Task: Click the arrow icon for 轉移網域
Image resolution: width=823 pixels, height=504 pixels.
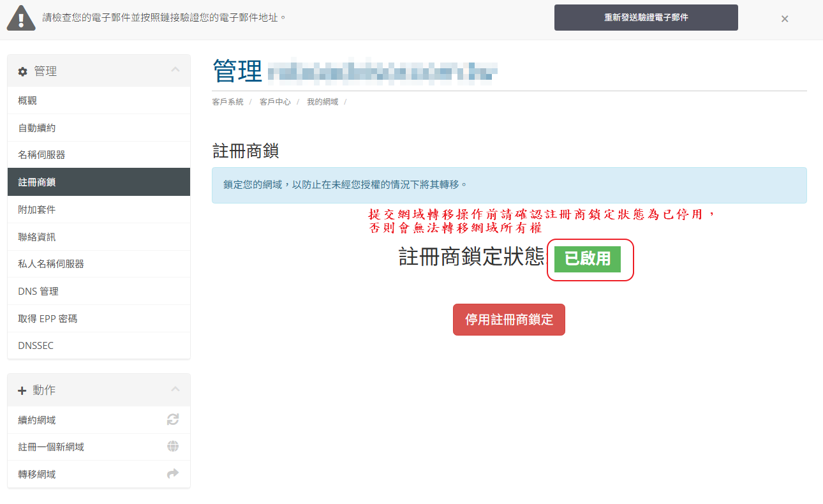Action: [173, 474]
